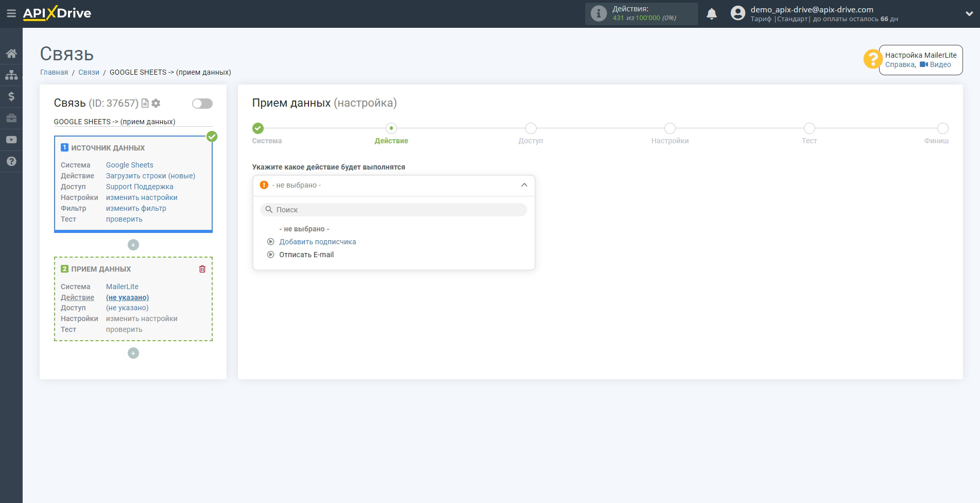
Task: Open the 'Видео' help link
Action: (x=940, y=64)
